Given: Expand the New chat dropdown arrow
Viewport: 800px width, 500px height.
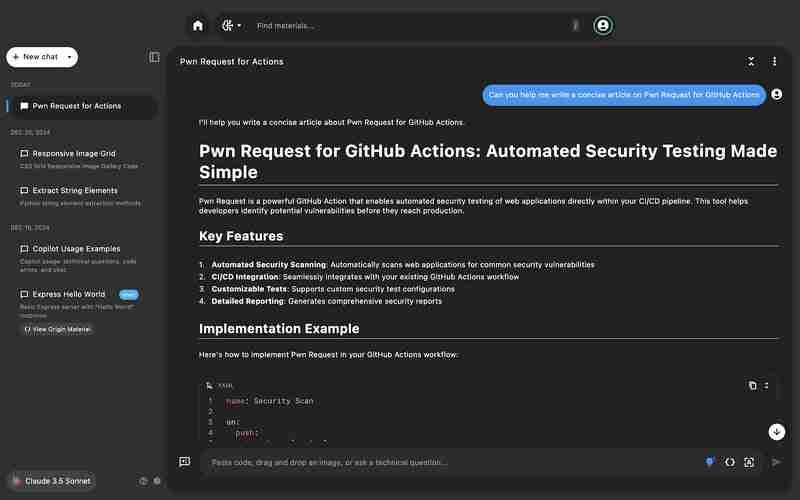Looking at the screenshot, I should 69,57.
